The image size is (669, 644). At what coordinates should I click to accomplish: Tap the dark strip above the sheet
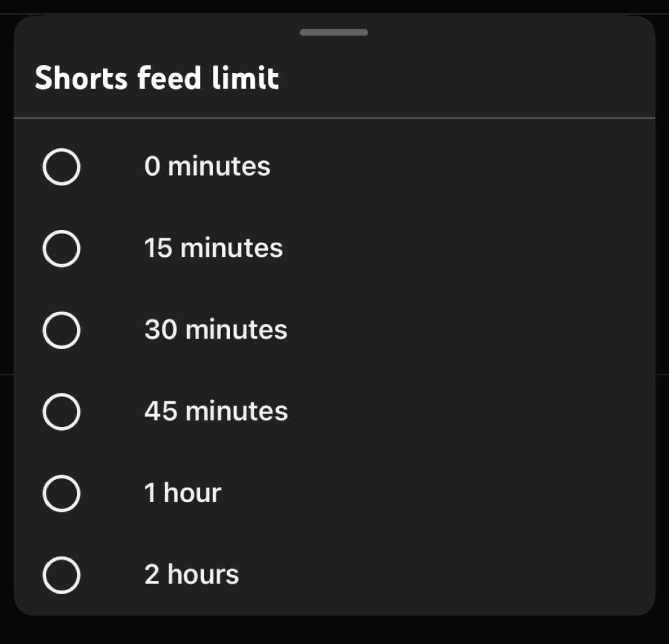334,6
